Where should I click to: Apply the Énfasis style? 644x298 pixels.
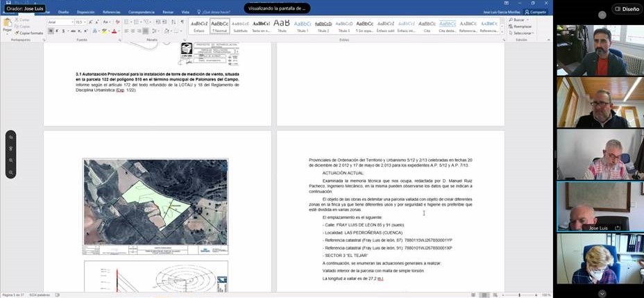pos(199,26)
